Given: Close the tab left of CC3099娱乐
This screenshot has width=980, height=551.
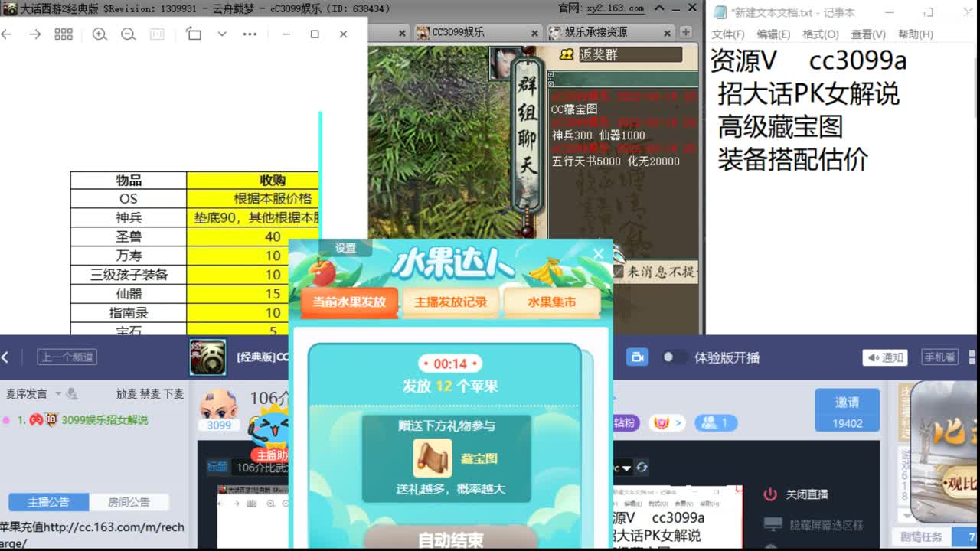Looking at the screenshot, I should tap(402, 33).
